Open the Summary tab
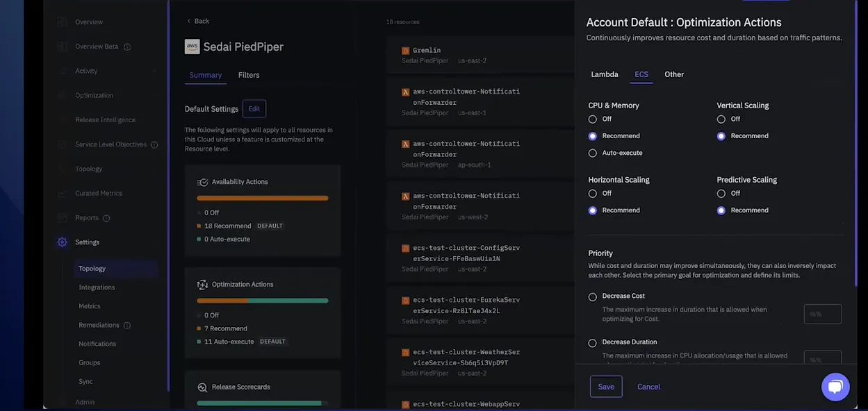 [x=206, y=75]
